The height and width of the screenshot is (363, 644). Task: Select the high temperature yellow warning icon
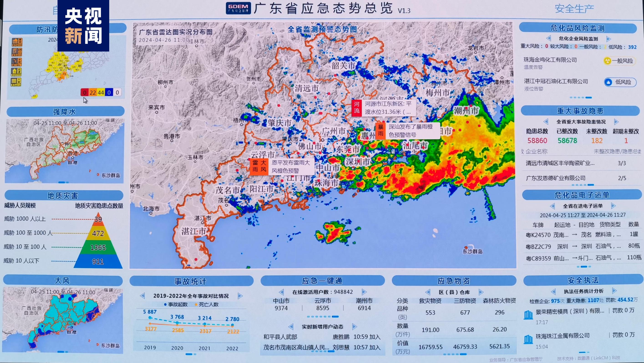17,72
